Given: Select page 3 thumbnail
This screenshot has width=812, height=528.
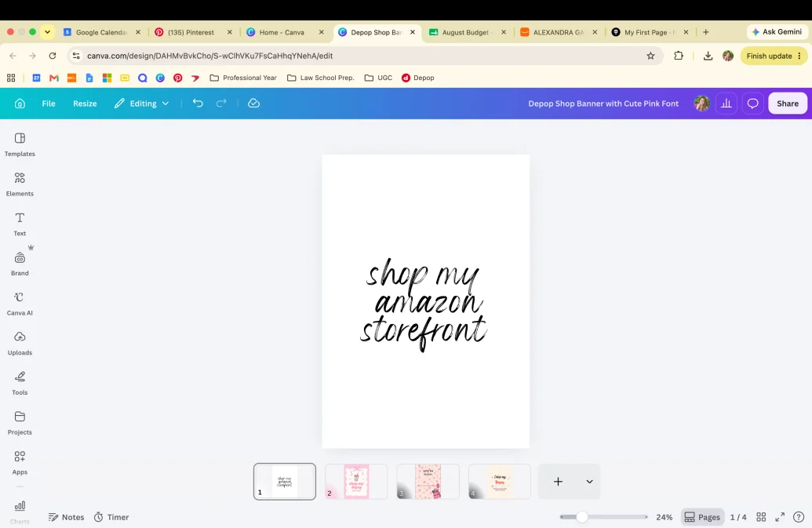Looking at the screenshot, I should point(428,482).
